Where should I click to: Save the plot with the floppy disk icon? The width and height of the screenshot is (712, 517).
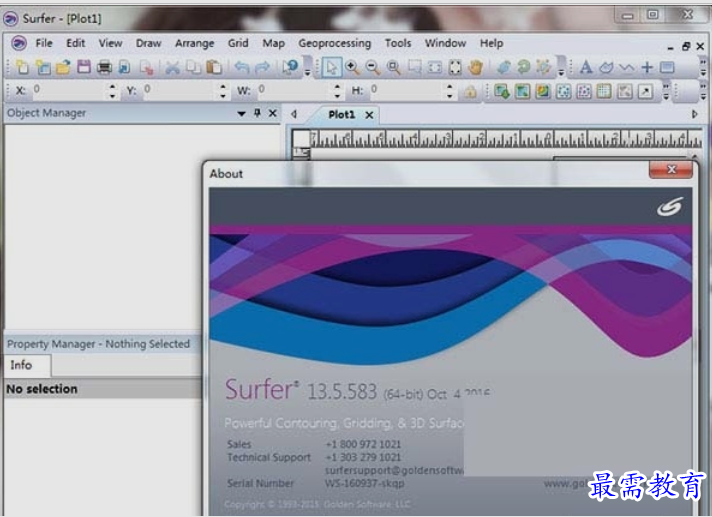[x=84, y=67]
